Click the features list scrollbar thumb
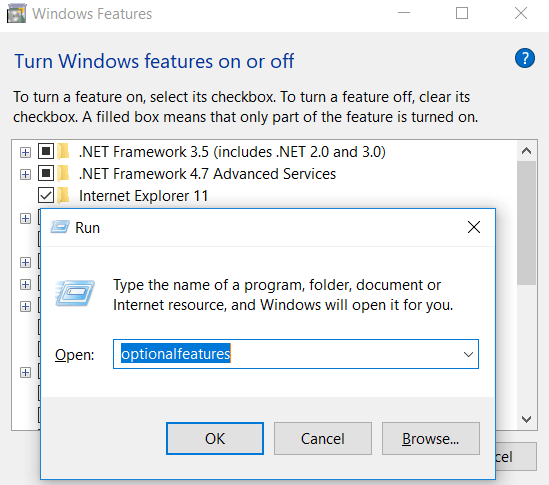 pos(526,223)
